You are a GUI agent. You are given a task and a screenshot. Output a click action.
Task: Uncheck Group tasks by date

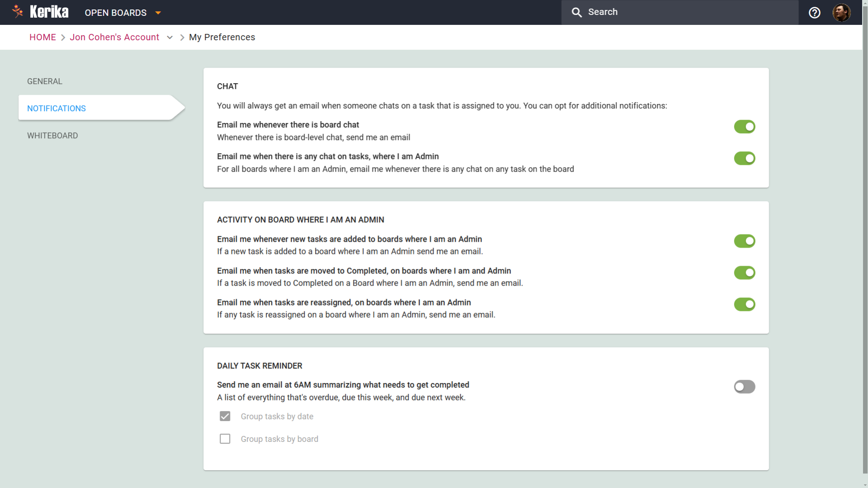pyautogui.click(x=225, y=416)
